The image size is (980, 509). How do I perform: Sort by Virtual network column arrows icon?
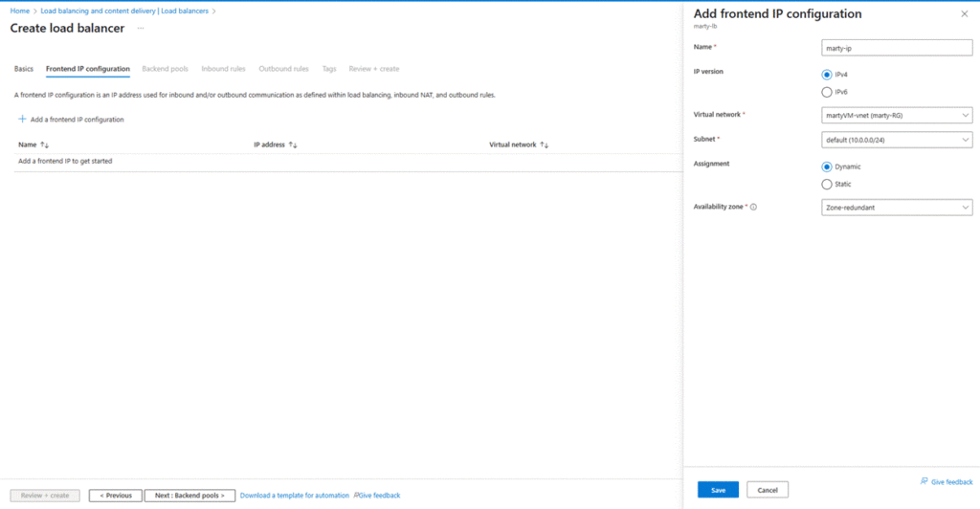(x=545, y=144)
